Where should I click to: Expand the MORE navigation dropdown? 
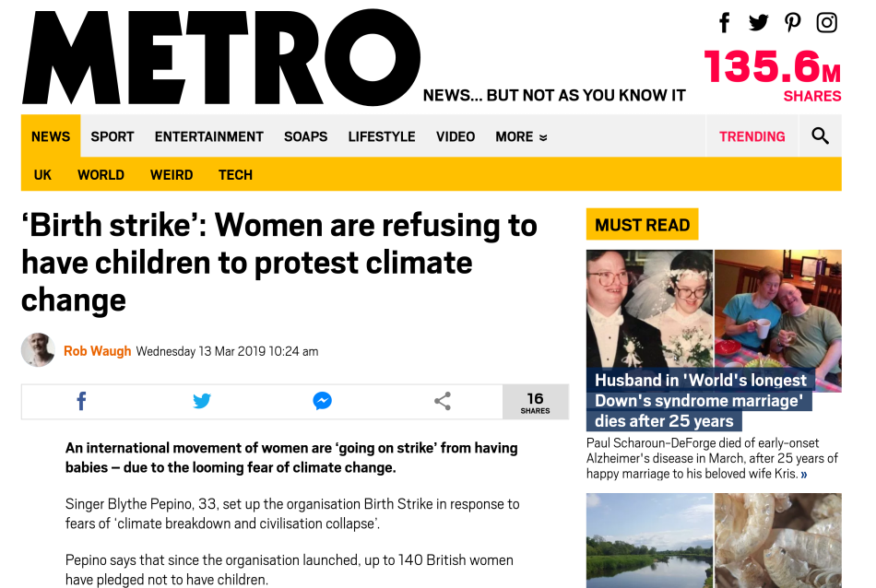pos(521,136)
